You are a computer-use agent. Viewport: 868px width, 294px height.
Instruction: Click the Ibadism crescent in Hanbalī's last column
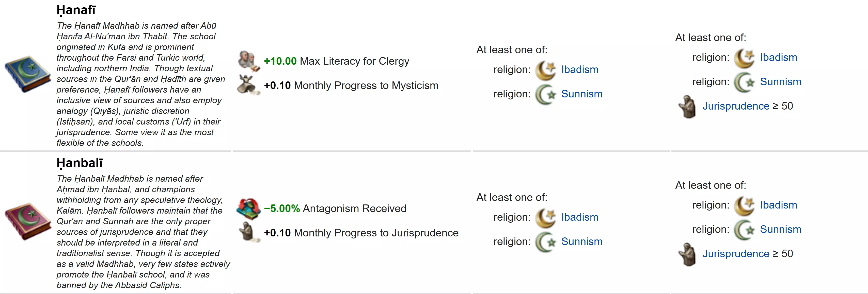[744, 205]
